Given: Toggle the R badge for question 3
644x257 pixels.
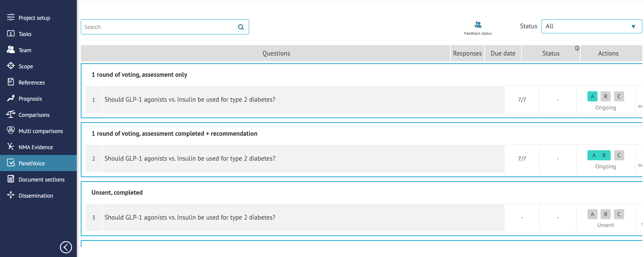Looking at the screenshot, I should click(x=605, y=214).
